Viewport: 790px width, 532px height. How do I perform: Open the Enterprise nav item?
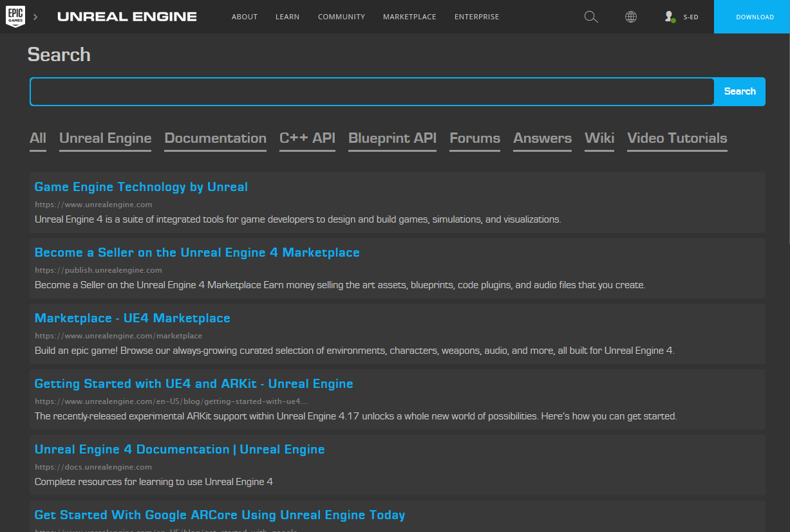[x=476, y=17]
